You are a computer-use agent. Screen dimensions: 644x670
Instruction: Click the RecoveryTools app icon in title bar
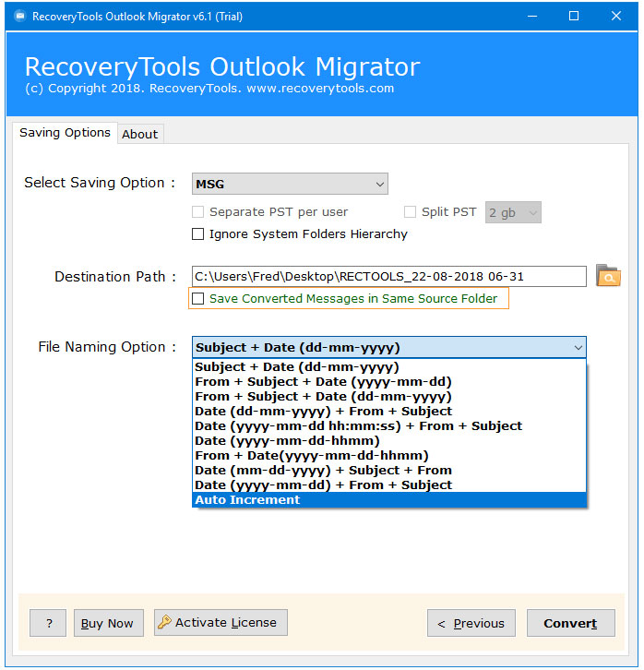click(19, 17)
